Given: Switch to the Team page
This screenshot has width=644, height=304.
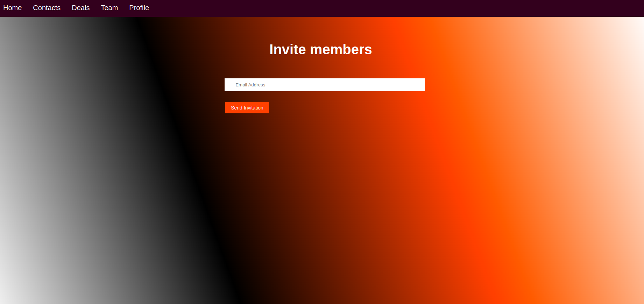Looking at the screenshot, I should coord(109,8).
